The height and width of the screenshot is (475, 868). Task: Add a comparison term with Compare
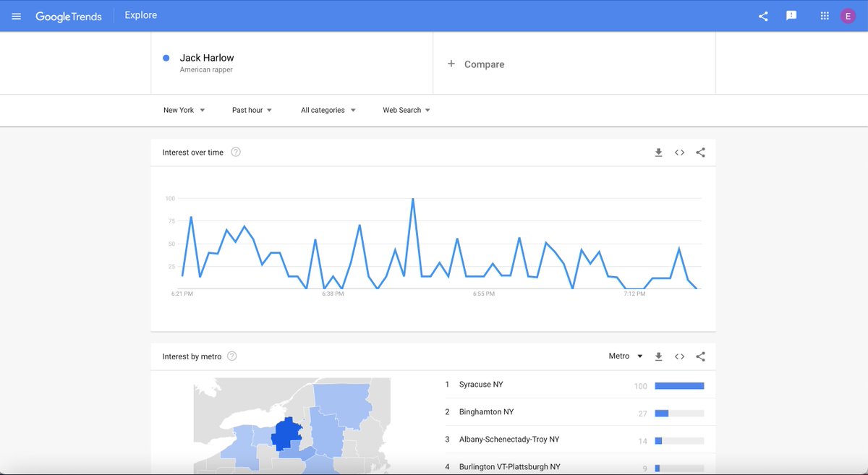tap(476, 64)
